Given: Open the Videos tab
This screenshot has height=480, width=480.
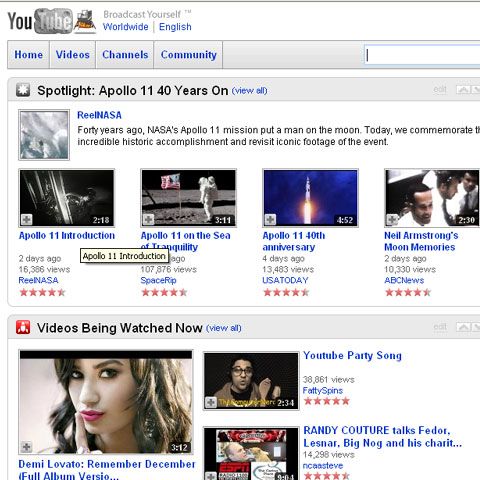Looking at the screenshot, I should [x=73, y=55].
